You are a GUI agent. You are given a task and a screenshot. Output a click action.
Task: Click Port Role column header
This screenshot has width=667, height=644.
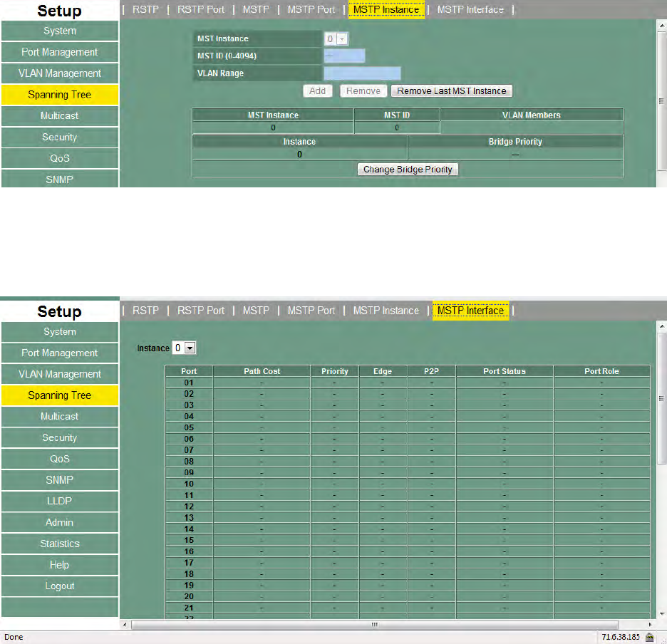coord(601,371)
